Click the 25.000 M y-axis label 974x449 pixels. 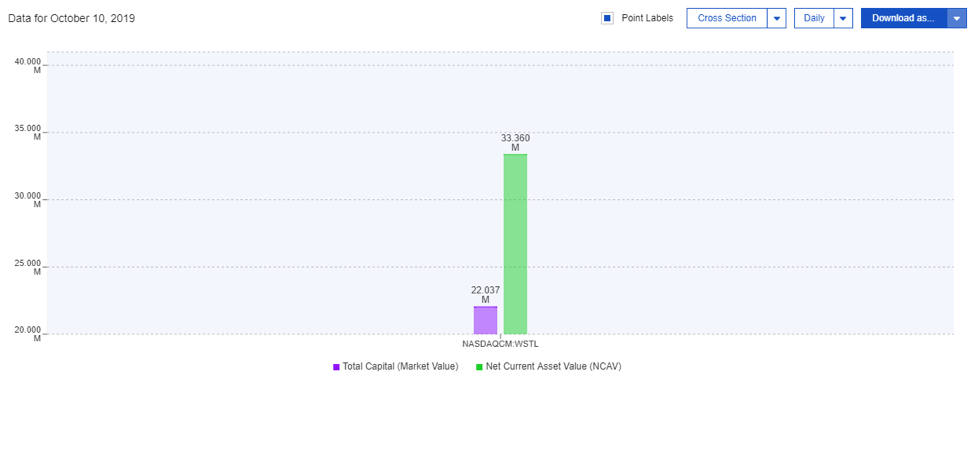(x=28, y=266)
